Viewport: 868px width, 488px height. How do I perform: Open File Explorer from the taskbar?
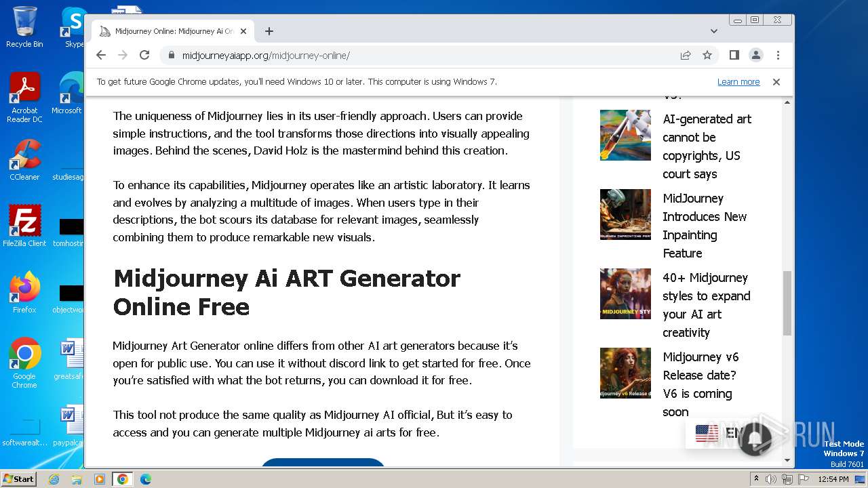[x=77, y=479]
